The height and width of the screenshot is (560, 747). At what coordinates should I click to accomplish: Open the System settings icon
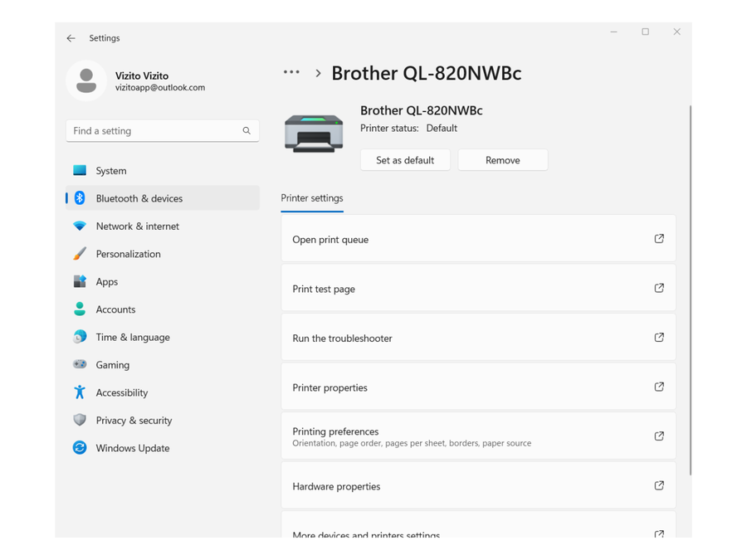pyautogui.click(x=80, y=170)
